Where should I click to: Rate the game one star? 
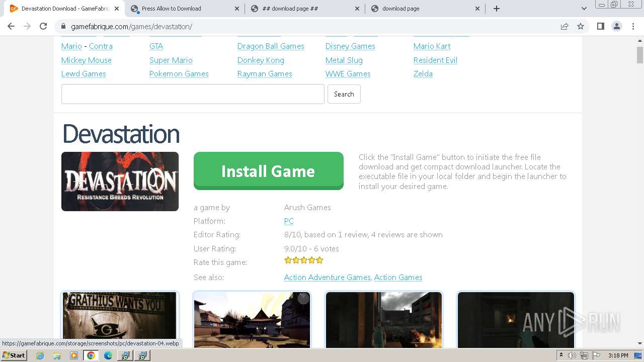(x=288, y=260)
